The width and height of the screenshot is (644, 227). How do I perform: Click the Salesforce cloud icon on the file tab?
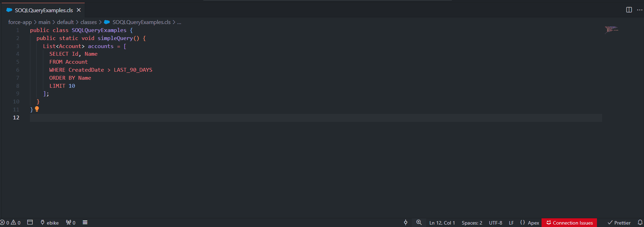click(9, 10)
